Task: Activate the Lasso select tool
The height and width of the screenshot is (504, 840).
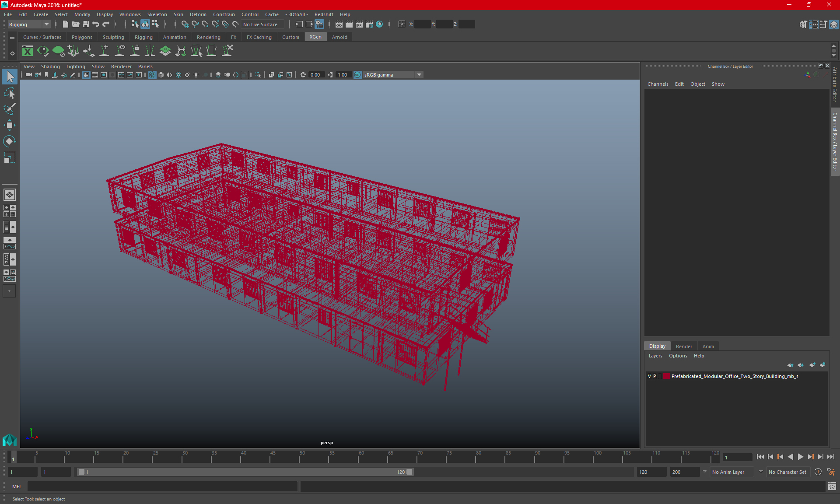Action: pyautogui.click(x=9, y=93)
